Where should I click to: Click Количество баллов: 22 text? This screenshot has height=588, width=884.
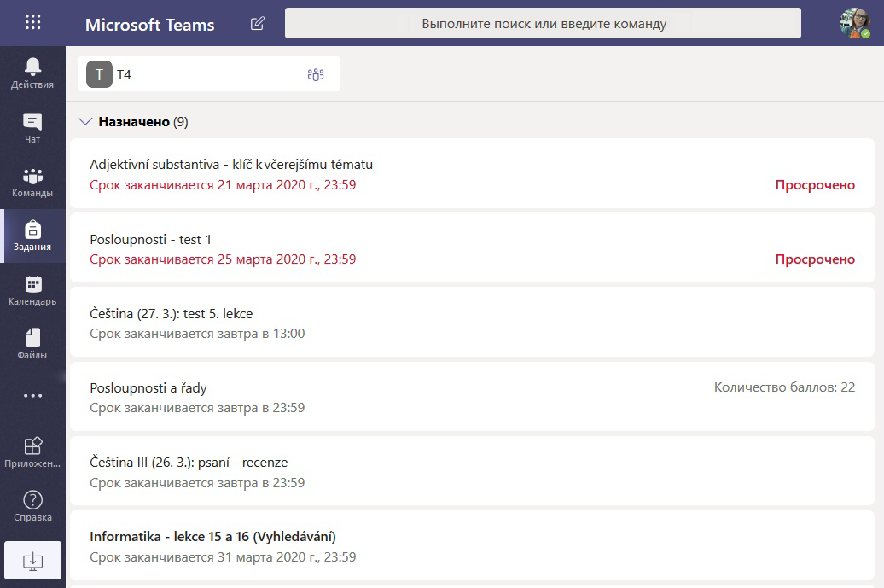(x=784, y=387)
